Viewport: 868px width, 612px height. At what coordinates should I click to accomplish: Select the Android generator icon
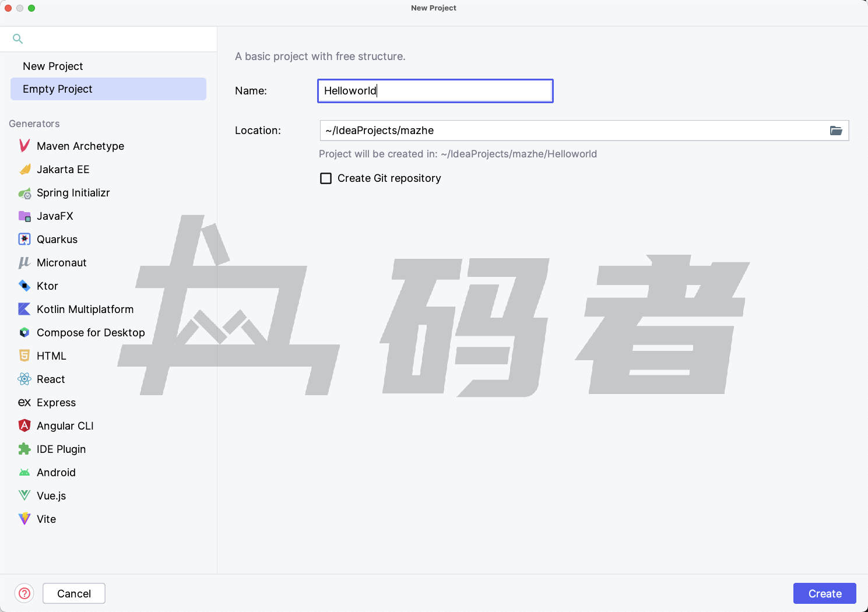click(x=24, y=472)
